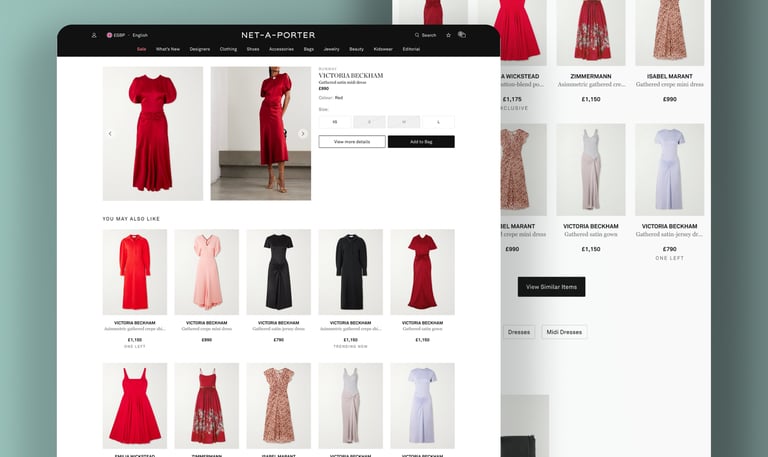The image size is (768, 457).
Task: Open the red square-neck flared dress thumbnail
Action: tap(135, 406)
